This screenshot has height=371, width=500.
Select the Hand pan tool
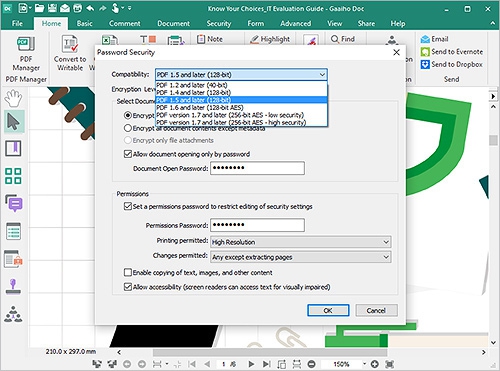pyautogui.click(x=13, y=98)
